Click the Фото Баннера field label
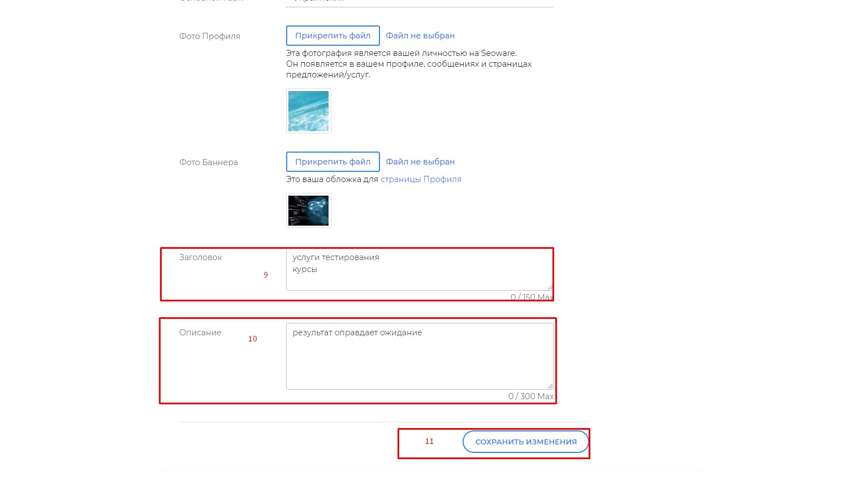This screenshot has height=488, width=868. 209,162
